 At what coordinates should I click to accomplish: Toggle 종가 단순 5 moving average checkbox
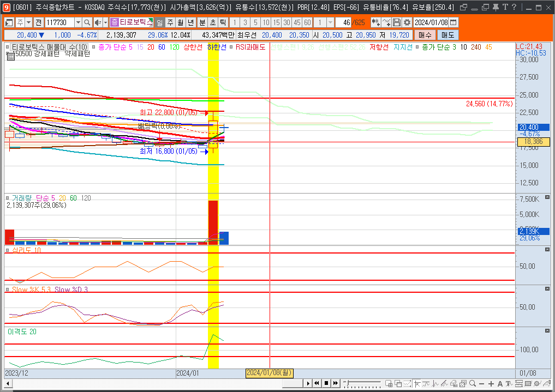click(x=93, y=47)
